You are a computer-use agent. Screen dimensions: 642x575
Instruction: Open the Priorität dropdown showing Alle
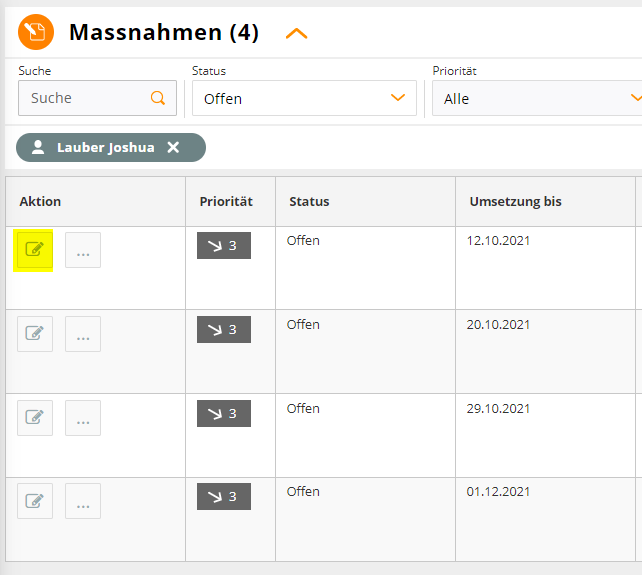coord(537,98)
